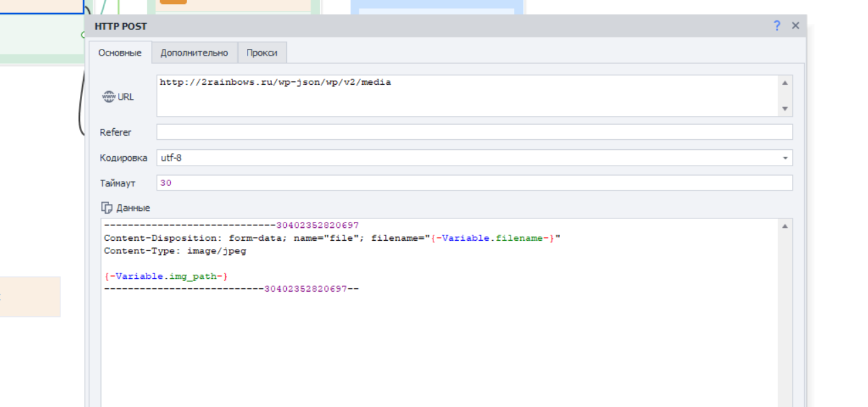Close the HTTP POST dialog

(x=795, y=26)
